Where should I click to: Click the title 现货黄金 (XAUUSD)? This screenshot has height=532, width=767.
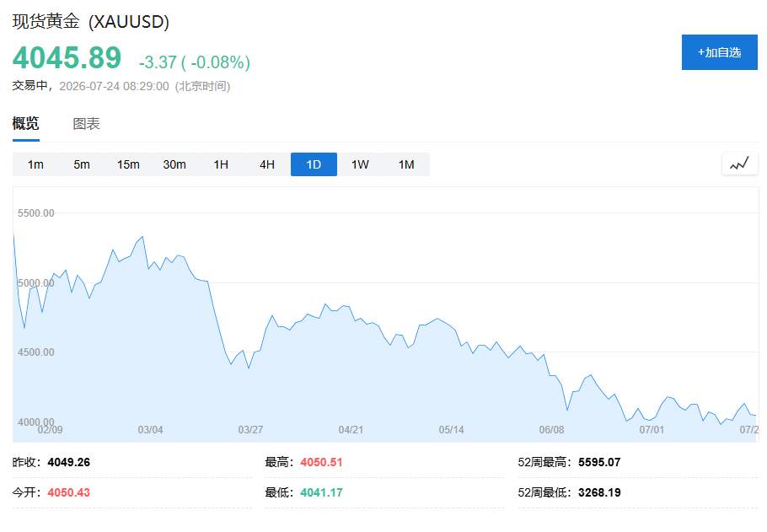point(90,22)
